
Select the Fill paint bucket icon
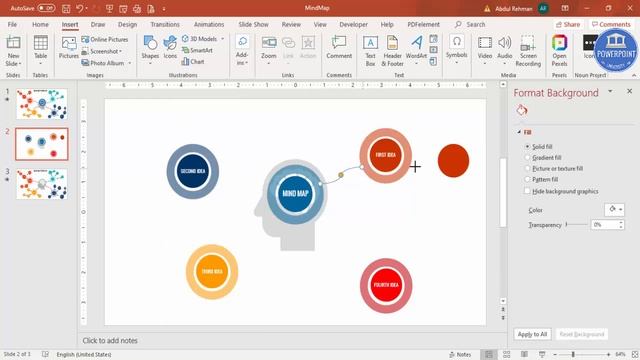coord(522,110)
